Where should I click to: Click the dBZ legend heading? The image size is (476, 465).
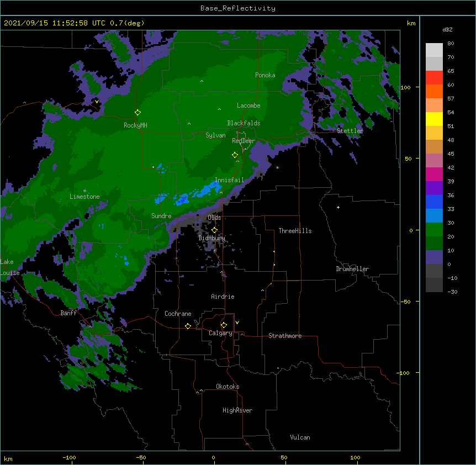coord(447,29)
